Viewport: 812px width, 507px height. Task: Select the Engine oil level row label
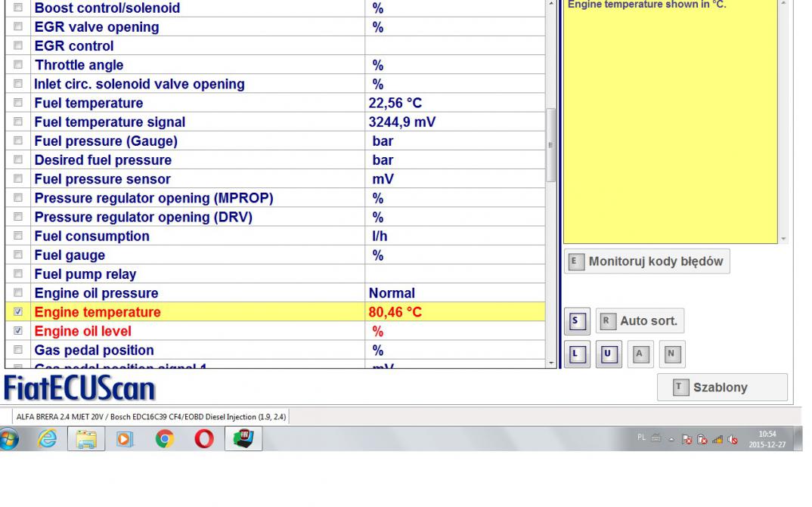(x=83, y=331)
